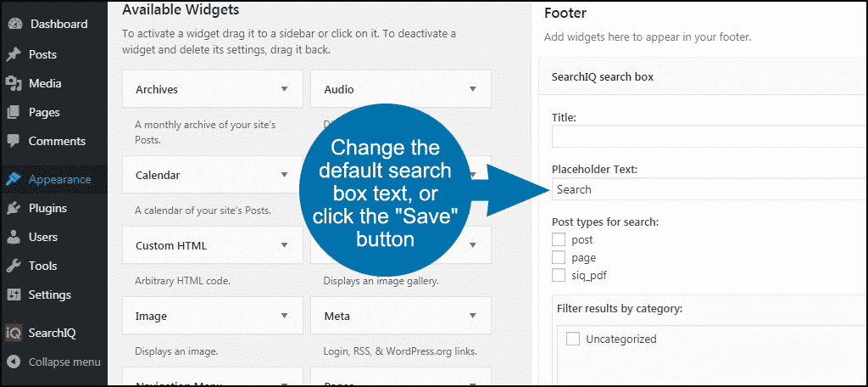Click the Users person icon
Image resolution: width=868 pixels, height=387 pixels.
(14, 237)
